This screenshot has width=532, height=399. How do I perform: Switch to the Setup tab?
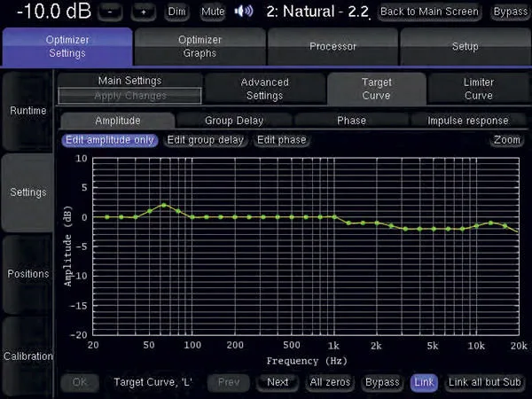click(465, 46)
